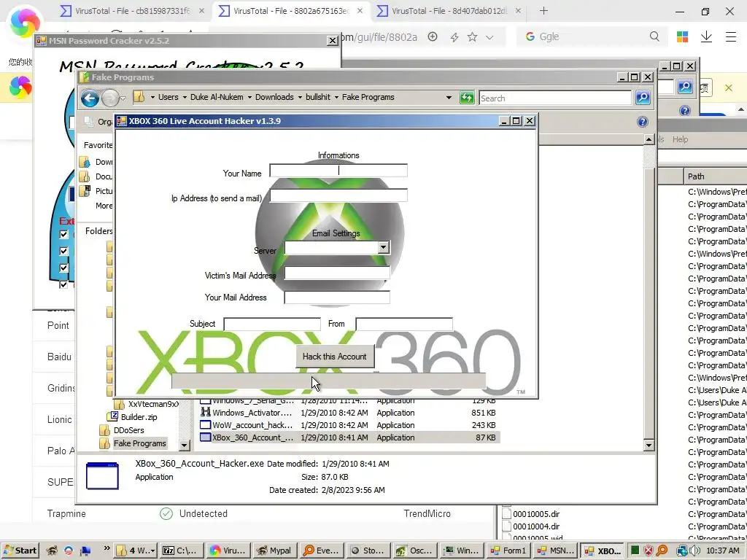Click Forward arrow in Fake Programs explorer
Screen dimensions: 747x560
point(110,98)
